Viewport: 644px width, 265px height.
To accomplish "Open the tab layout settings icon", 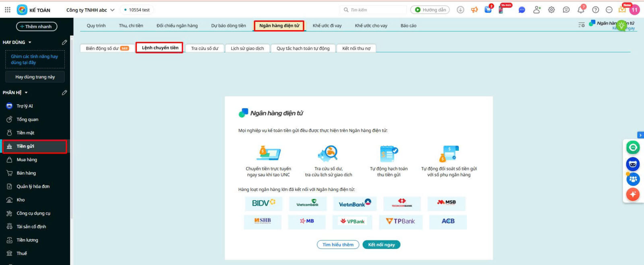I will point(581,25).
